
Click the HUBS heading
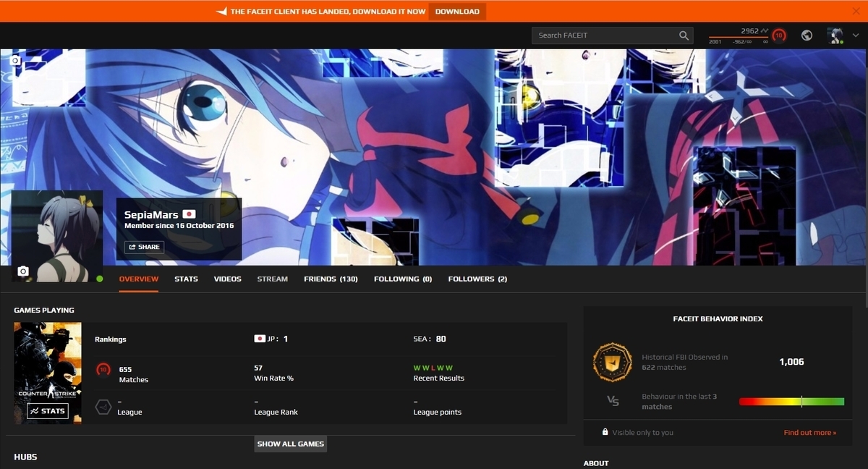pyautogui.click(x=25, y=457)
